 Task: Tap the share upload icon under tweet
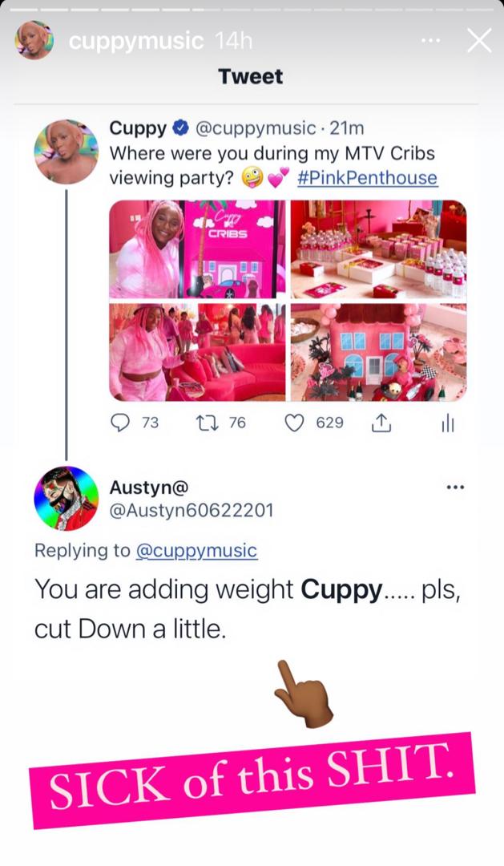381,423
